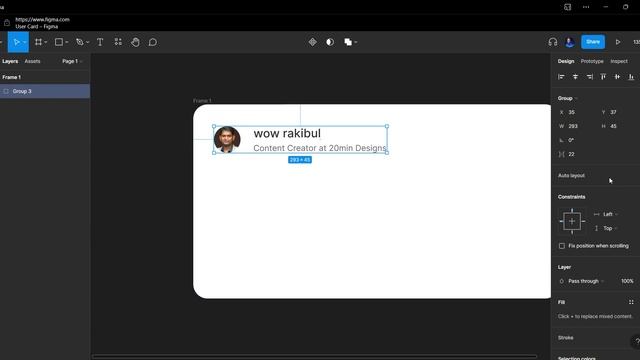Click the browser sidebar icon in title bar

(567, 7)
